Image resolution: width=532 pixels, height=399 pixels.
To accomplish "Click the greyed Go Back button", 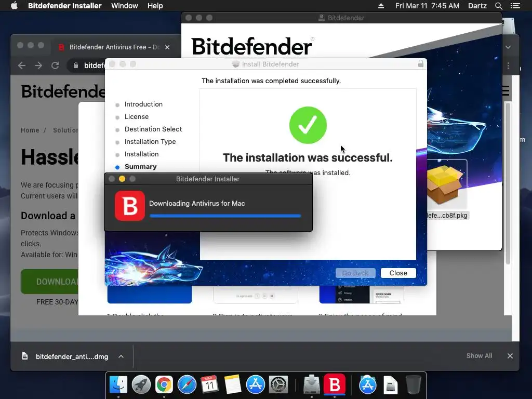I will 355,273.
